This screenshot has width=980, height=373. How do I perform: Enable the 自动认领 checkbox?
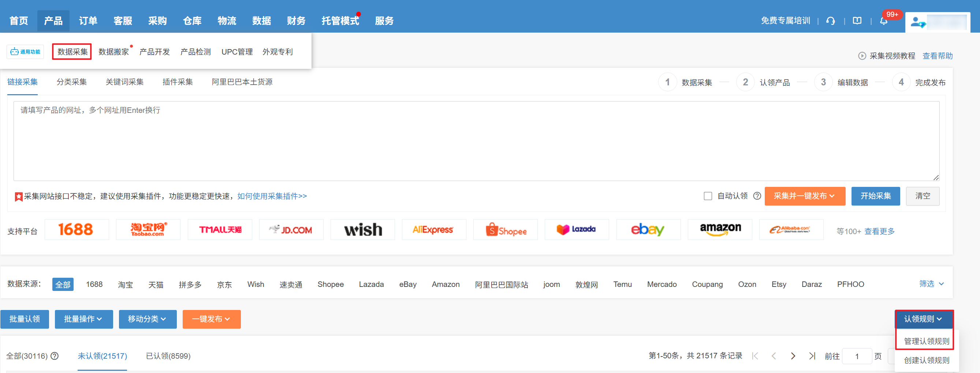(708, 196)
